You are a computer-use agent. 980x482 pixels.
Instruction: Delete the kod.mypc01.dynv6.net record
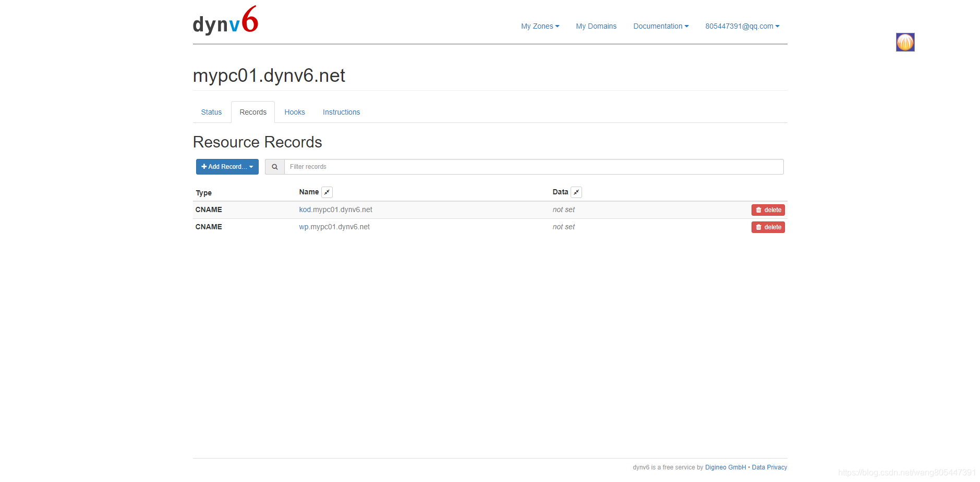768,210
